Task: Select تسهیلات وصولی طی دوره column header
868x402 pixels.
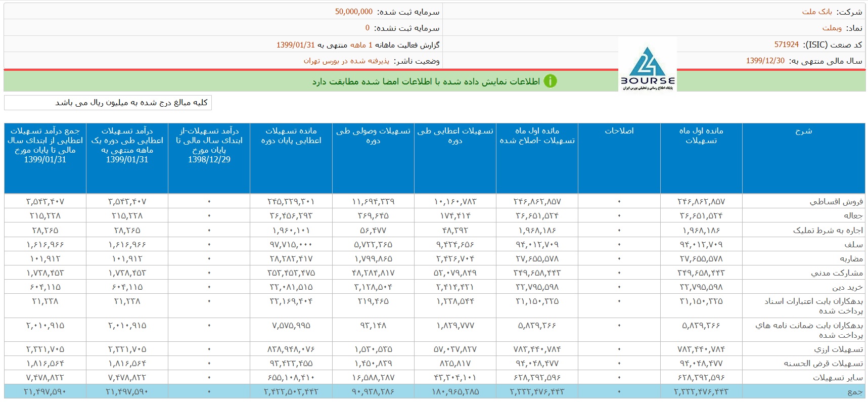Action: tap(373, 136)
